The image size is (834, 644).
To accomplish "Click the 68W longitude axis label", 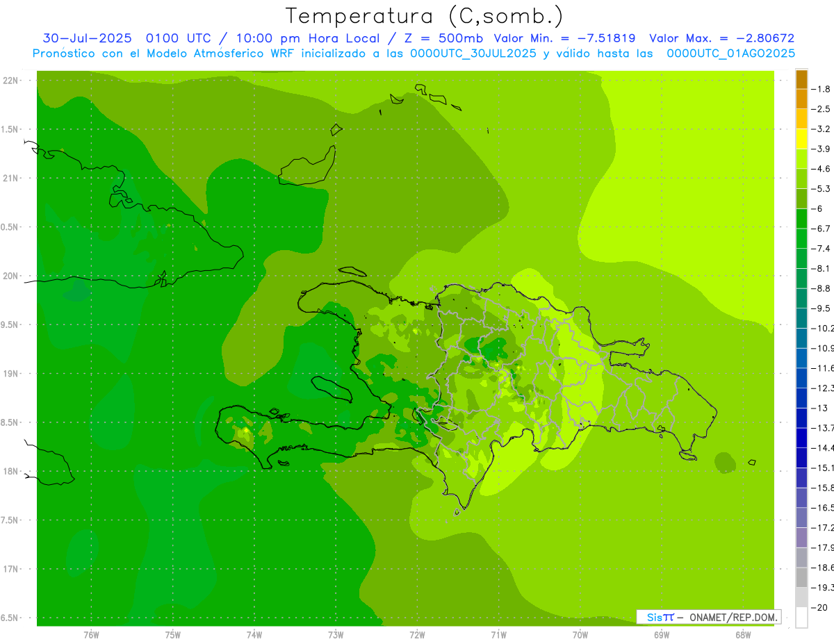I will coord(742,634).
